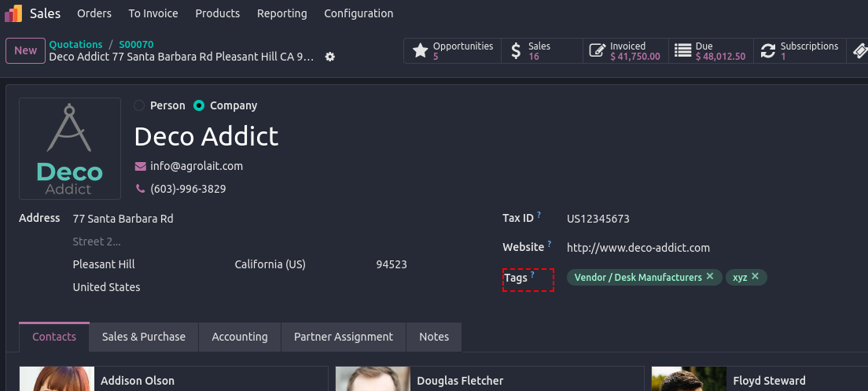Open the gear actions menu icon
Screen dimensions: 868x391
(330, 57)
